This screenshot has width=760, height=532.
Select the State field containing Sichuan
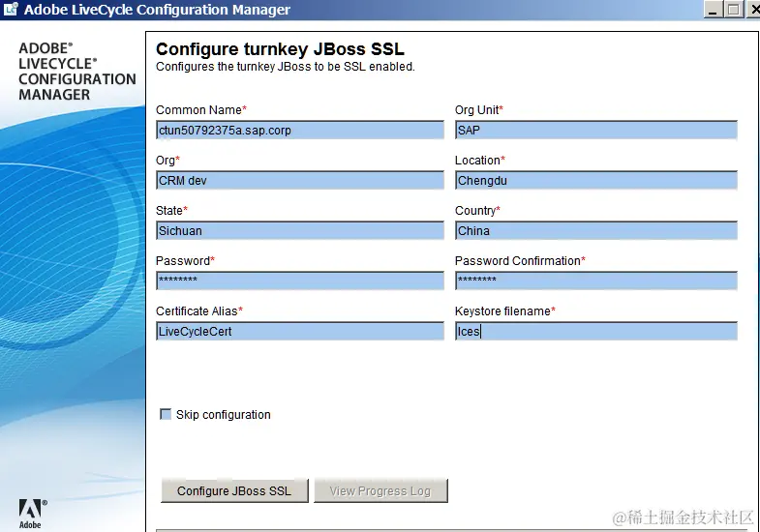click(300, 231)
